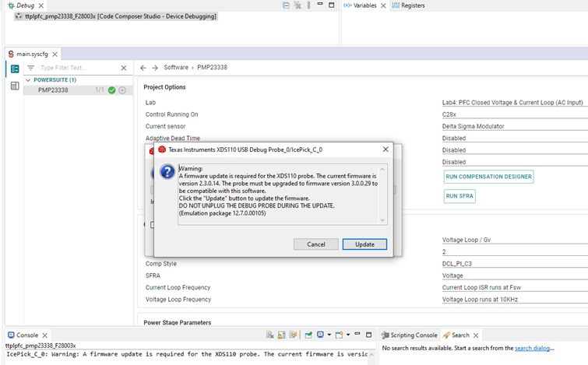The image size is (588, 365).
Task: Close the main.syscfg editor tab
Action: pyautogui.click(x=55, y=54)
